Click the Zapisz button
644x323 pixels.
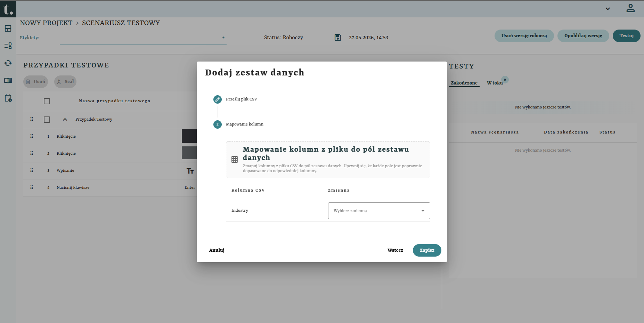tap(427, 250)
